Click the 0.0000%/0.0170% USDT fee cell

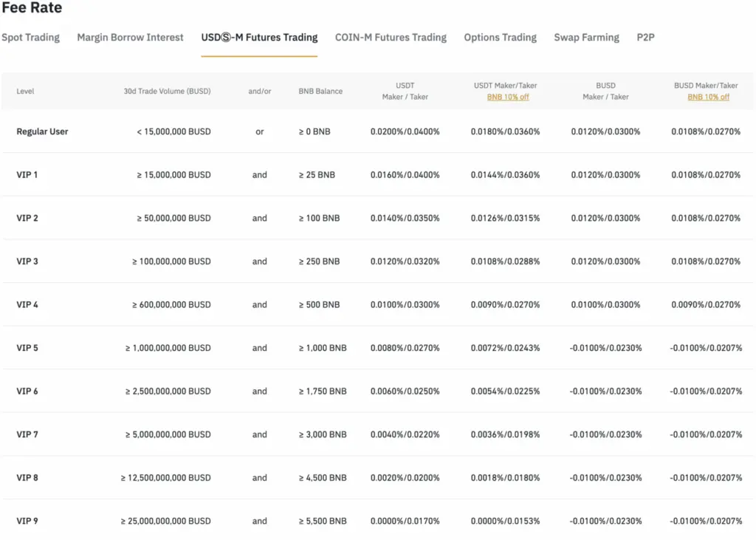coord(405,521)
